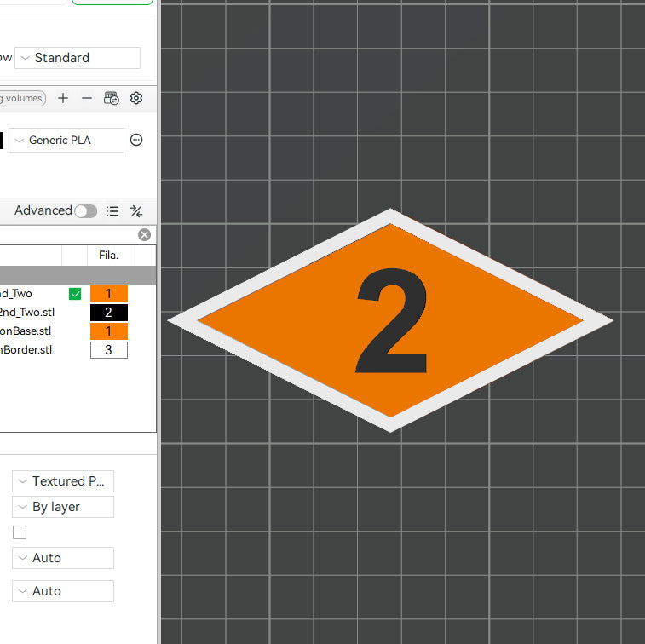Image resolution: width=645 pixels, height=644 pixels.
Task: Clear the search box with the X icon
Action: [x=144, y=235]
